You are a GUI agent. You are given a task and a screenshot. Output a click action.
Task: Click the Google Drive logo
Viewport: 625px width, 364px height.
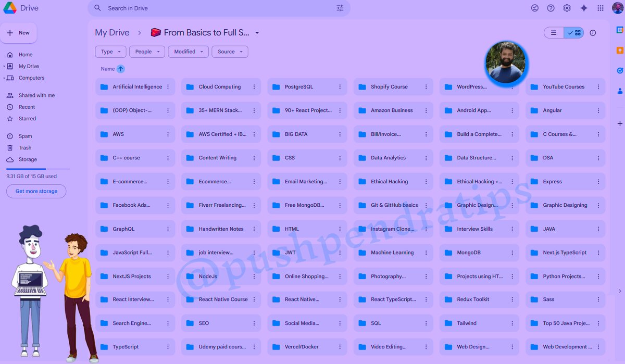click(10, 8)
